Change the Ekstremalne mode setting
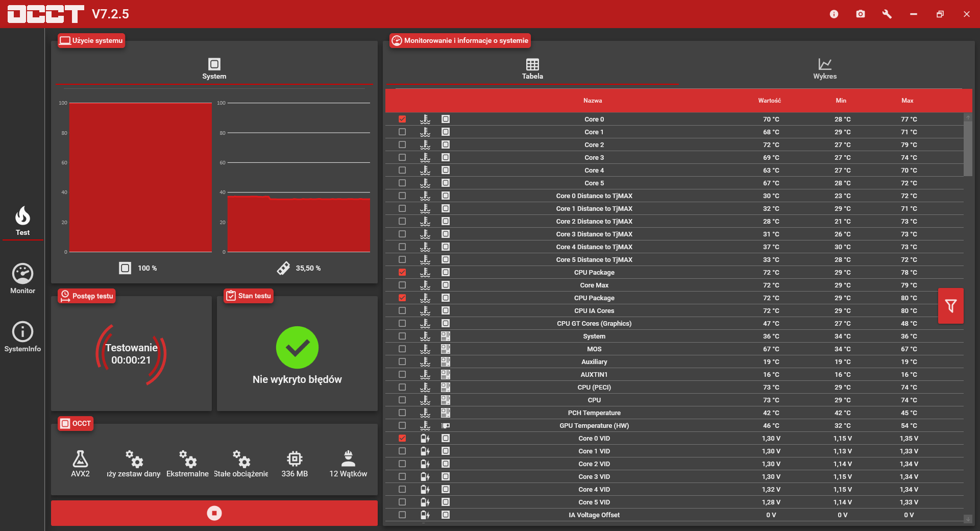The image size is (980, 531). click(x=187, y=464)
